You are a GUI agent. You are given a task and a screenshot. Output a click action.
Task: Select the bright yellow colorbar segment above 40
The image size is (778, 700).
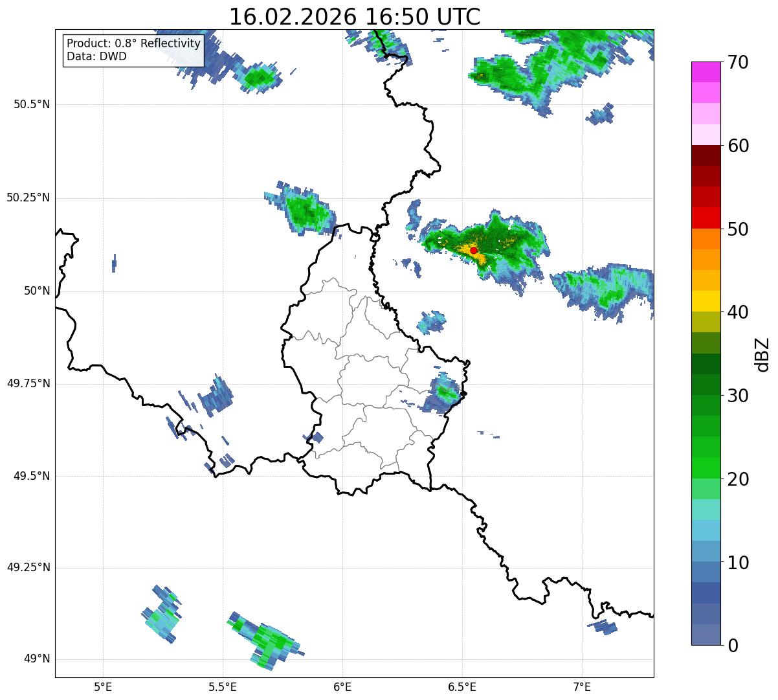[x=706, y=301]
